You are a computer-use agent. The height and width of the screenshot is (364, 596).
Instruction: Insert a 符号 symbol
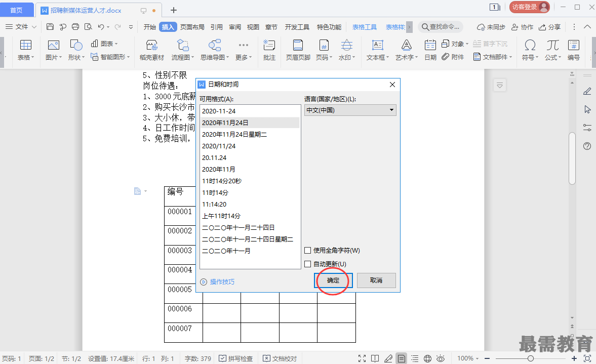530,50
